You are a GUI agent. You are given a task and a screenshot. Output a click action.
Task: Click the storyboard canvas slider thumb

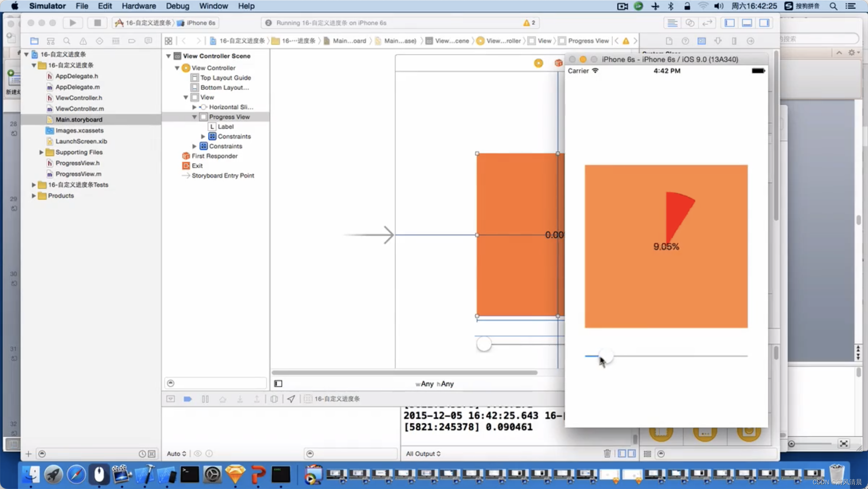pyautogui.click(x=484, y=344)
